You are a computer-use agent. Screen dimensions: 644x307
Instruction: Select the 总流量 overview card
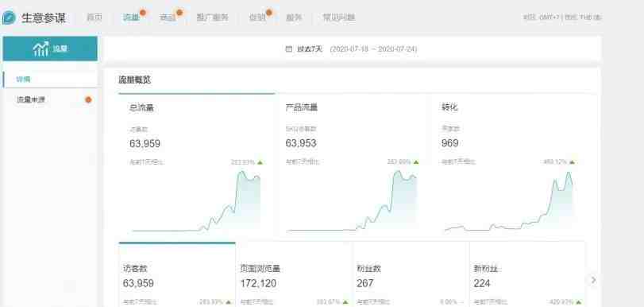click(197, 164)
